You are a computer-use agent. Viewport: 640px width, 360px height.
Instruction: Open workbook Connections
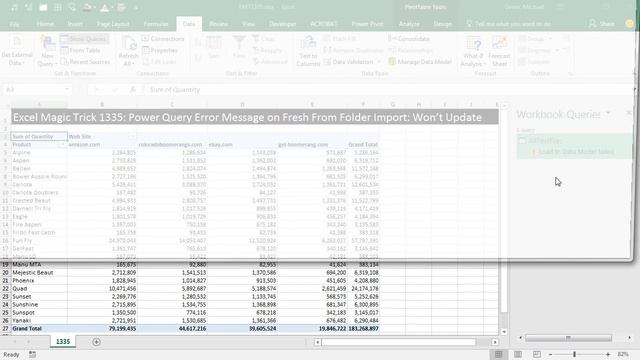coord(163,39)
